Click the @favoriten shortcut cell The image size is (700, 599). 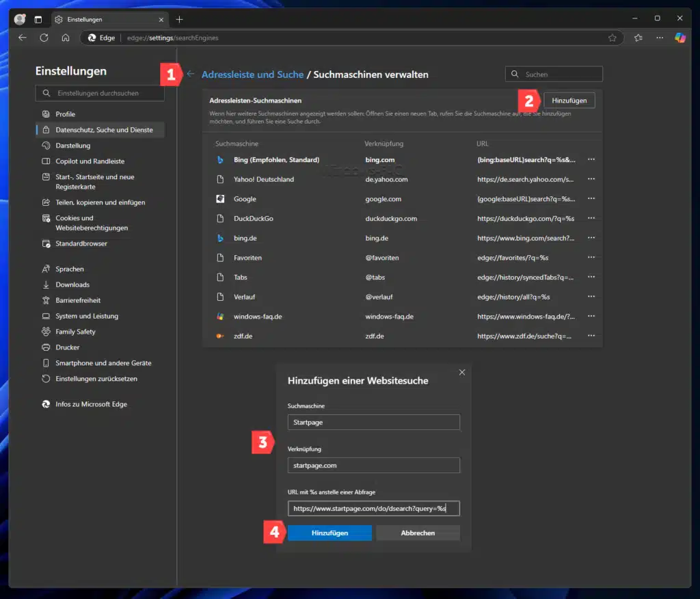point(381,258)
